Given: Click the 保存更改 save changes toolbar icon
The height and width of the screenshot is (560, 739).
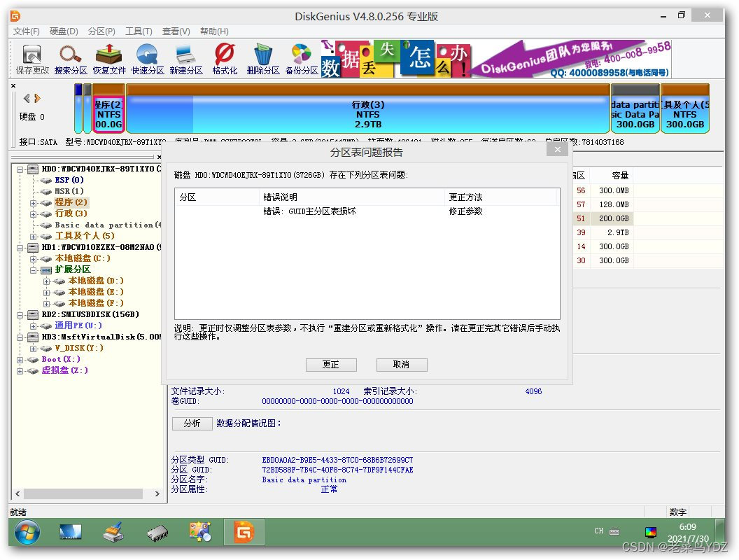Looking at the screenshot, I should 32,59.
